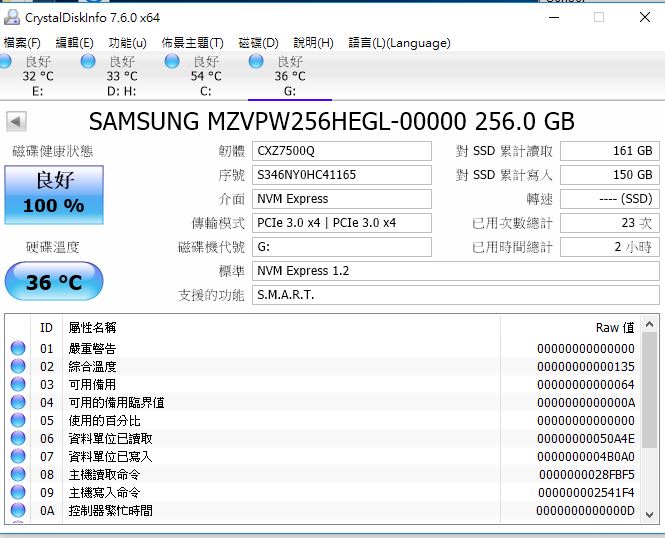Click the drive letter field G:
665x538 pixels.
pyautogui.click(x=342, y=247)
